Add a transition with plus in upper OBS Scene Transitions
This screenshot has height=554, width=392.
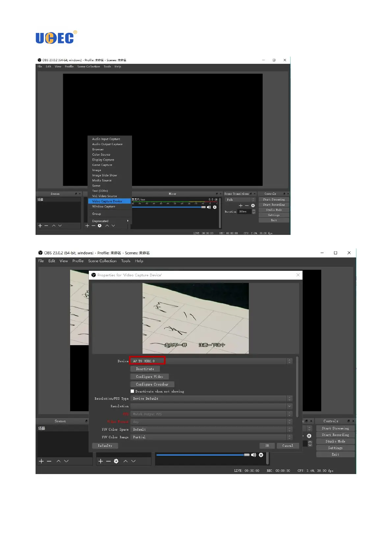point(241,206)
